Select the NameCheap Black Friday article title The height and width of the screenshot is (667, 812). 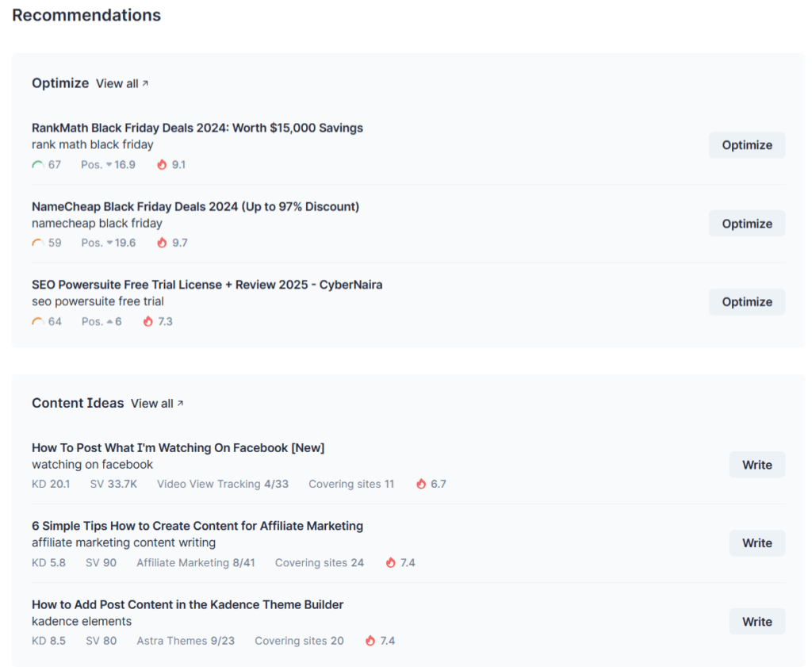(x=193, y=206)
